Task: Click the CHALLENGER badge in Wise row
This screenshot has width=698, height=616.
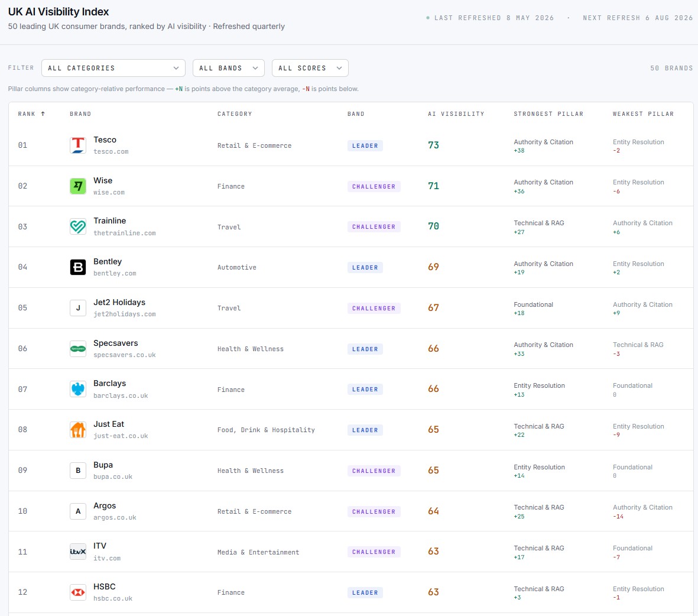Action: (x=374, y=187)
